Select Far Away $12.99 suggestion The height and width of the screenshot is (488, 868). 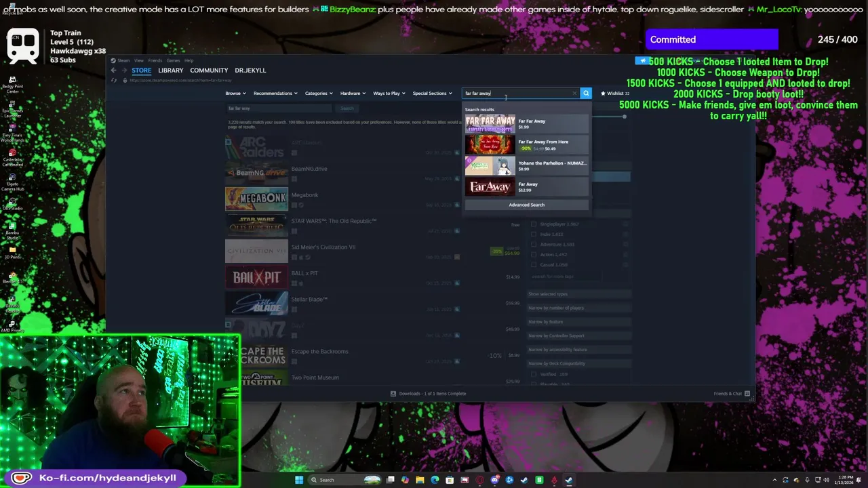pos(527,187)
